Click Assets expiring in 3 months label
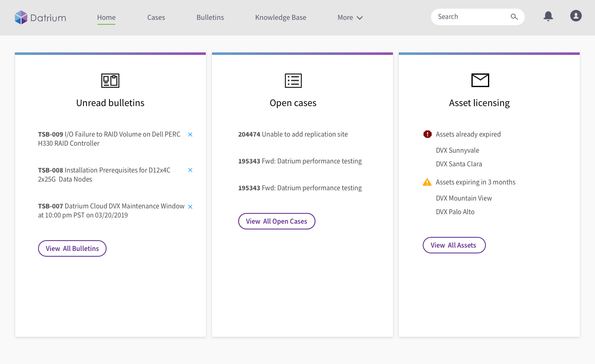Viewport: 595px width, 364px height. 476,182
